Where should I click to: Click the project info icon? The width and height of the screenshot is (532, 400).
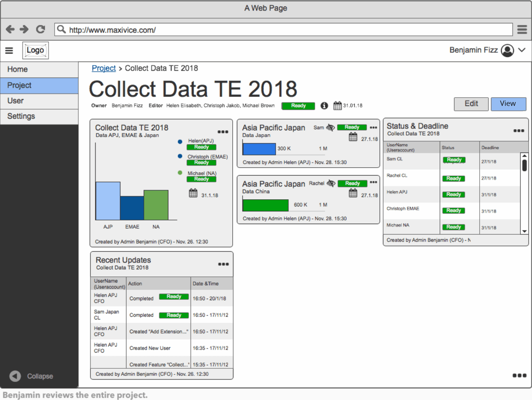324,106
